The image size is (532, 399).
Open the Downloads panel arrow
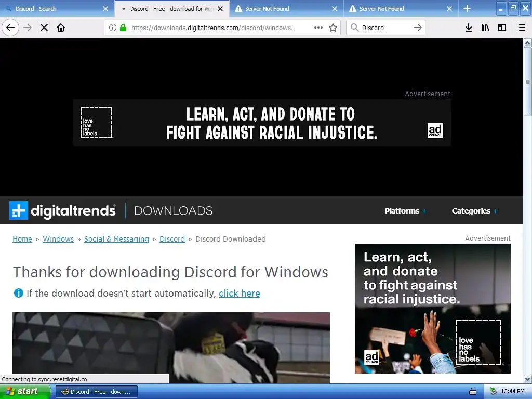pyautogui.click(x=469, y=28)
